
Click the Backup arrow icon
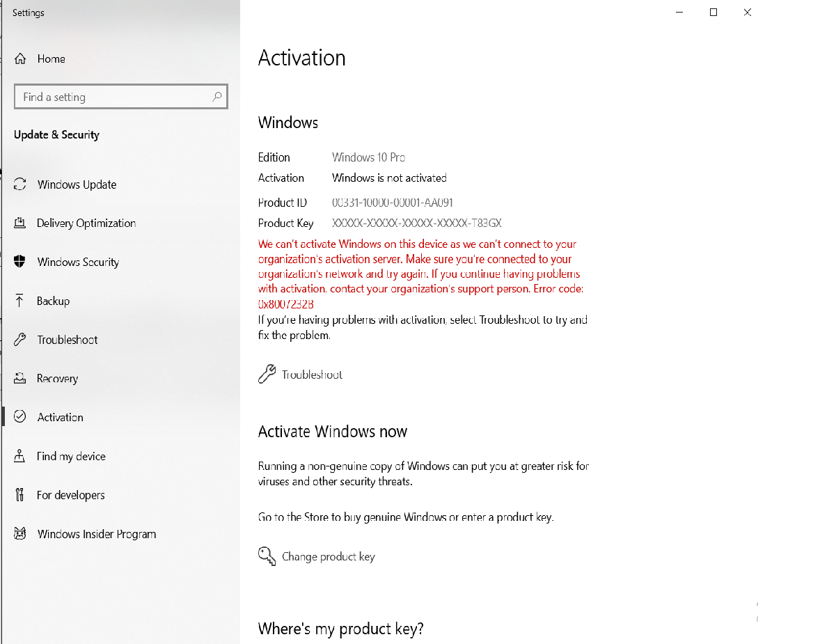[19, 300]
